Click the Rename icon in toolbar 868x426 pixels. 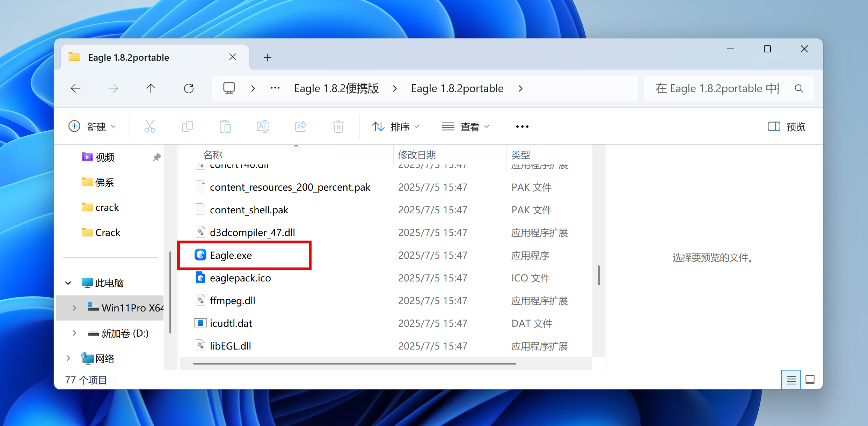pos(263,126)
